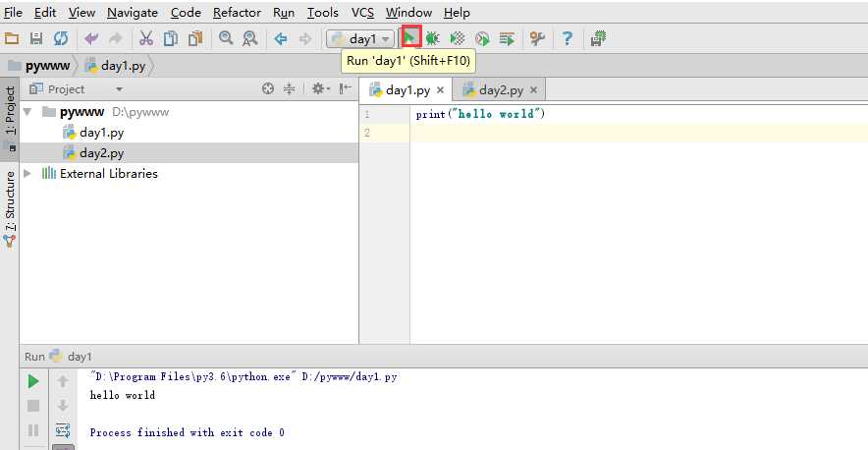The width and height of the screenshot is (868, 450).
Task: Click the rightmost toolbar chip-and-disk icon
Action: point(598,38)
